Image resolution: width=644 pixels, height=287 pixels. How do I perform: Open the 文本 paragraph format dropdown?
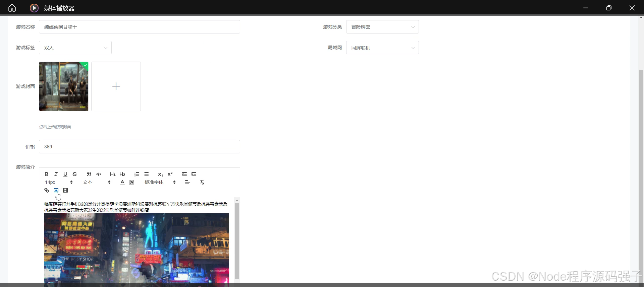[97, 182]
